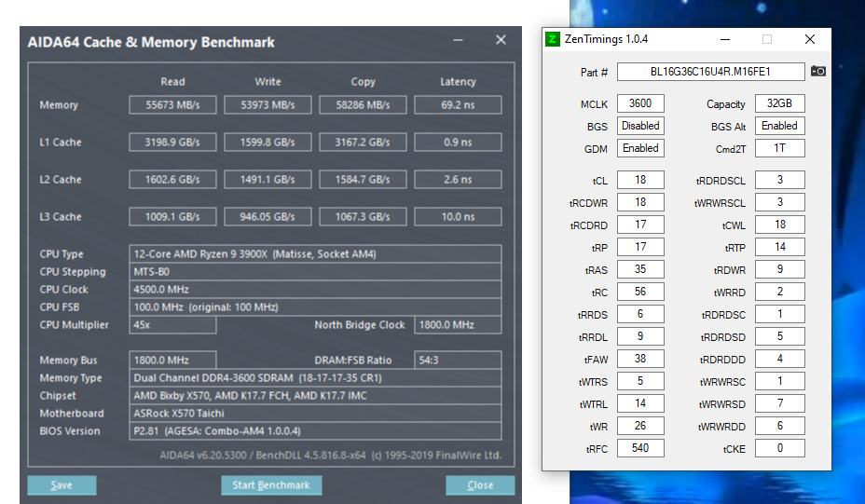This screenshot has height=504, width=865.
Task: Select the tRAS value 35
Action: pyautogui.click(x=640, y=269)
